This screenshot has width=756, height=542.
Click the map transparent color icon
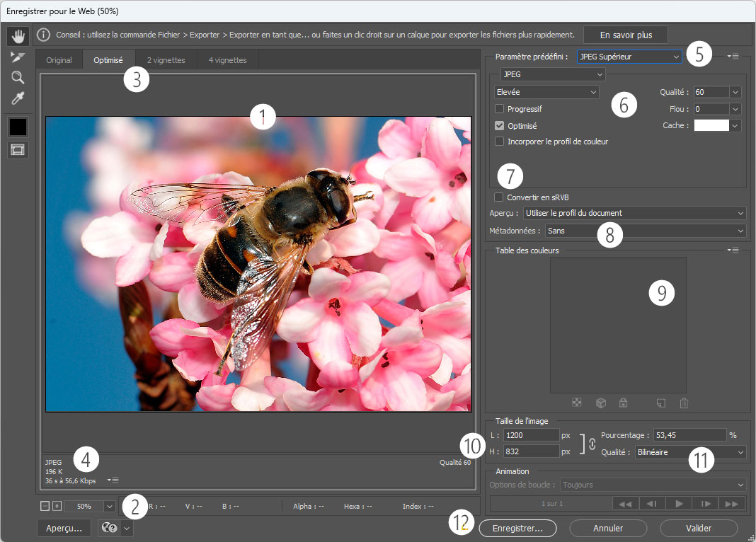click(577, 403)
